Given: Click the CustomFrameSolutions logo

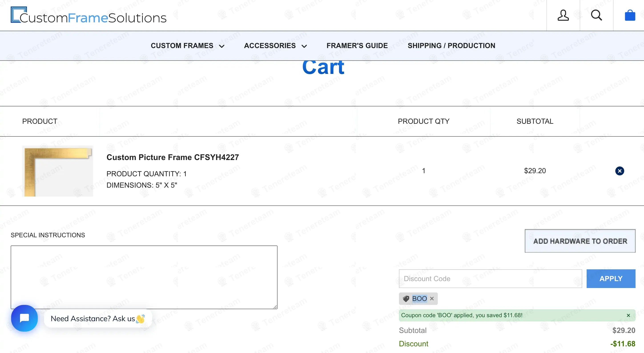Looking at the screenshot, I should click(x=89, y=16).
